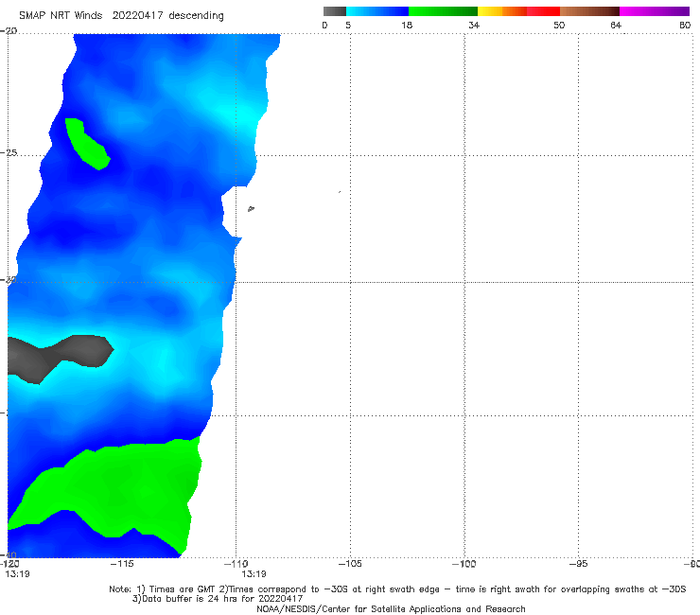
Task: Click the '-95' longitude axis label
Action: point(579,564)
